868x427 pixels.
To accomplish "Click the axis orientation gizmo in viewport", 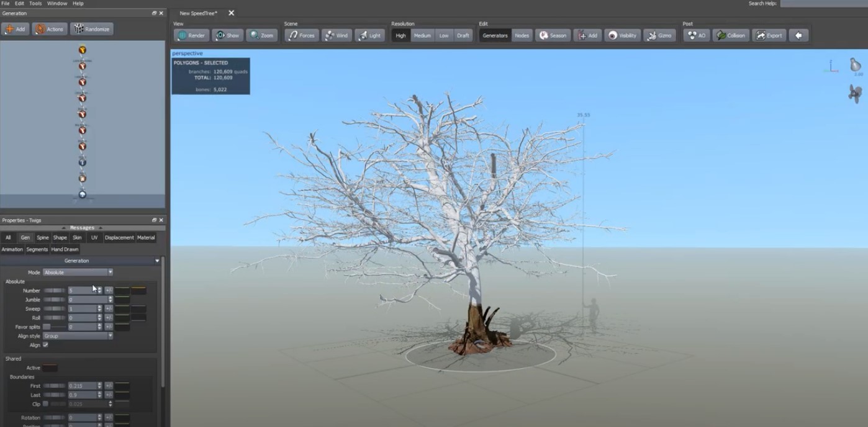I will [831, 66].
